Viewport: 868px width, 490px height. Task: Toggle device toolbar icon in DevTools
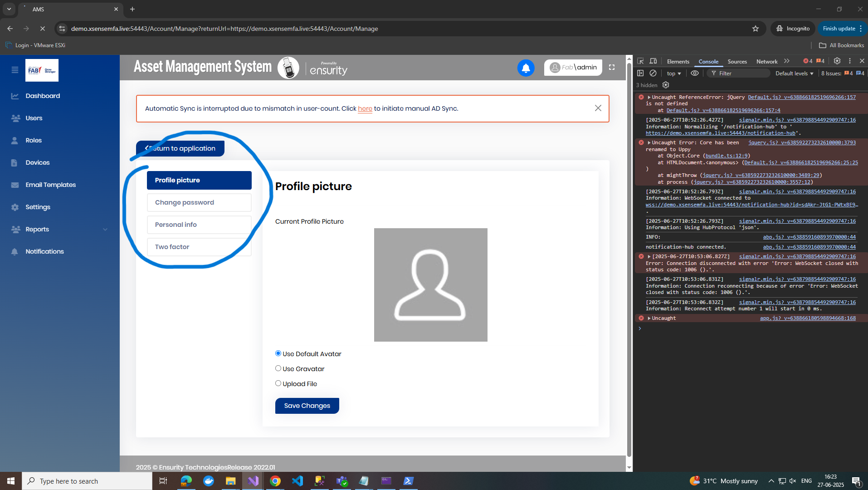[653, 61]
